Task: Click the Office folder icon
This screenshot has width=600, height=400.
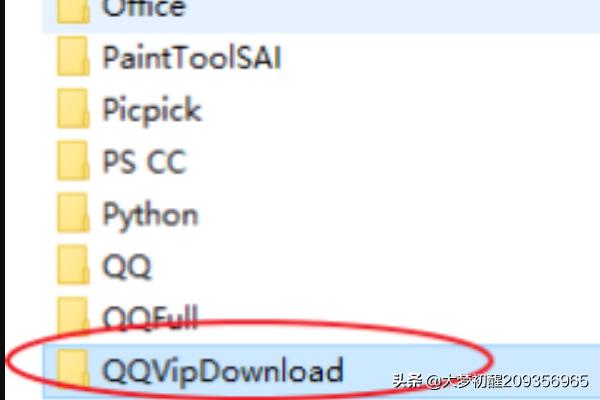Action: 73,11
